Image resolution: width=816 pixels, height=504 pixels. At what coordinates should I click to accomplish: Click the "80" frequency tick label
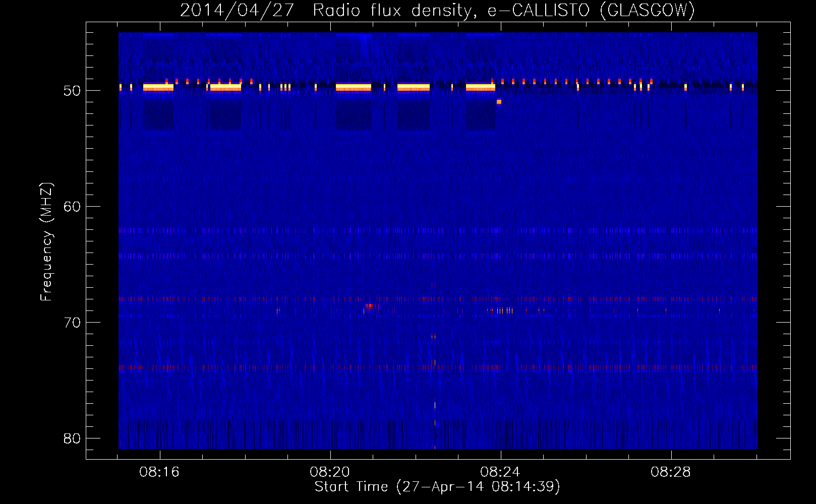[x=72, y=438]
